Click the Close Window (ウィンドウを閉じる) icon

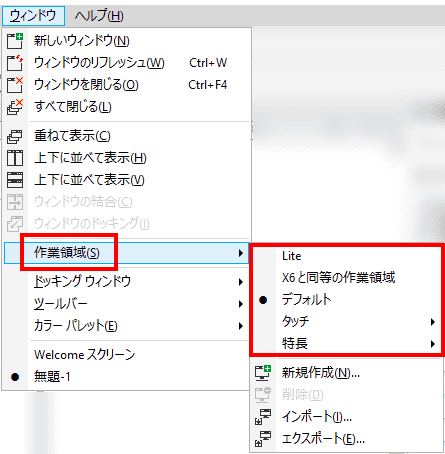[15, 85]
